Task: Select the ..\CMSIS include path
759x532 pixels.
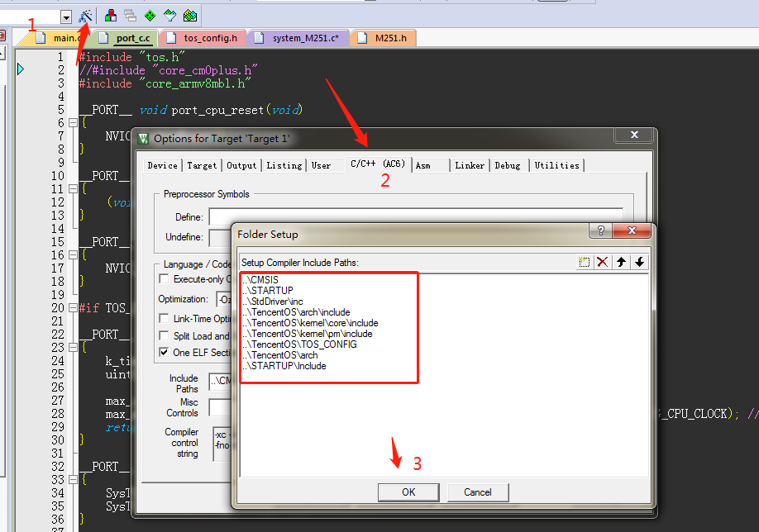Action: [x=260, y=279]
